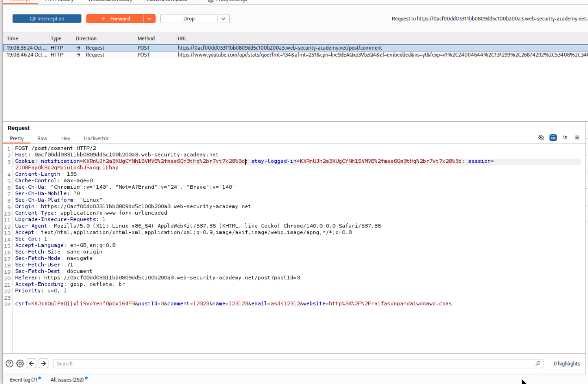Open search settings gear icon
The image size is (588, 384).
[x=20, y=364]
